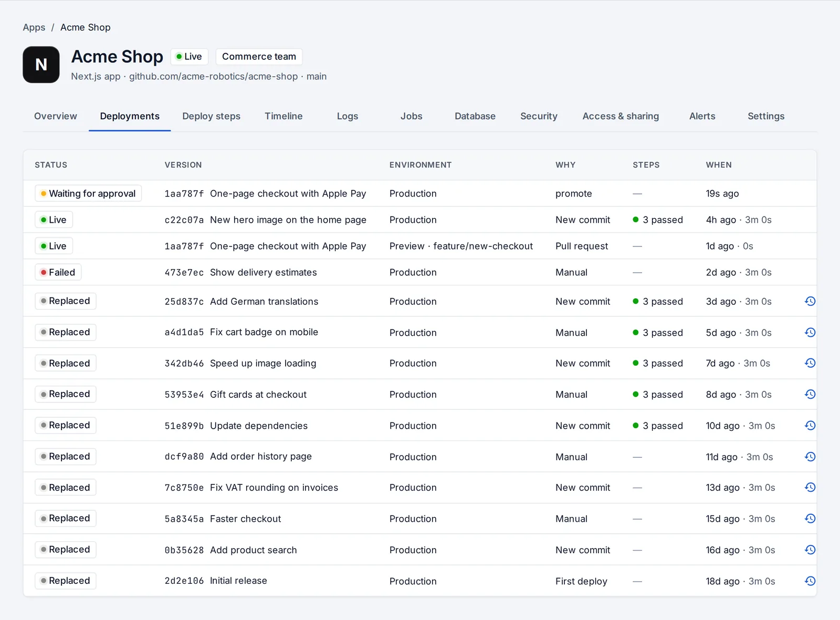The image size is (840, 620).
Task: Switch to the Database tab
Action: coord(475,116)
